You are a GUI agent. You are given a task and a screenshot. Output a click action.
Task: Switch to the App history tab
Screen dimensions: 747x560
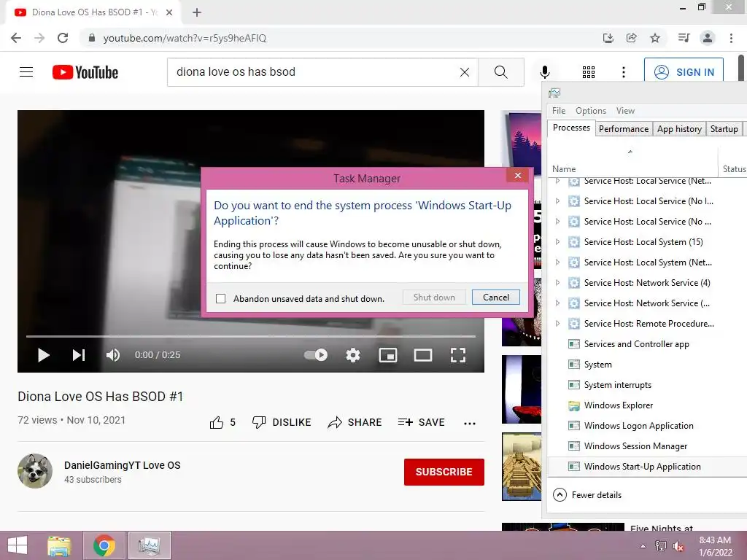click(679, 129)
